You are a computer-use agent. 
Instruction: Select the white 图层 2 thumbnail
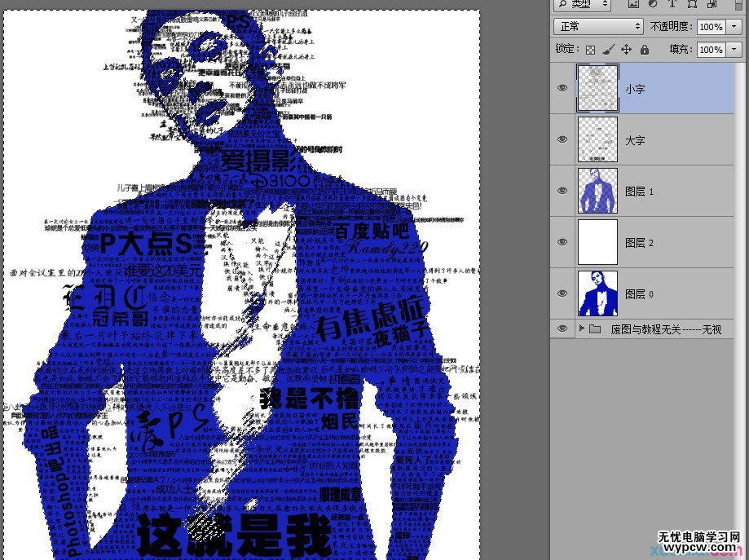tap(597, 242)
